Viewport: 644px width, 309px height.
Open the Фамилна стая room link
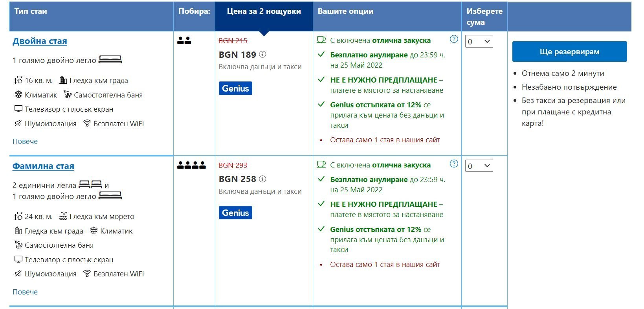pyautogui.click(x=43, y=166)
